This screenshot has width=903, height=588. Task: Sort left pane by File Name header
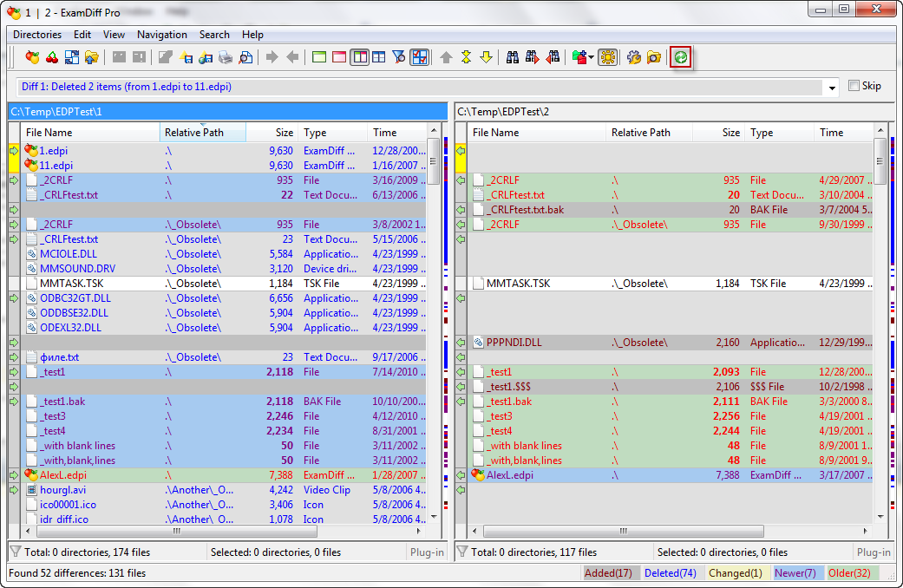(90, 133)
